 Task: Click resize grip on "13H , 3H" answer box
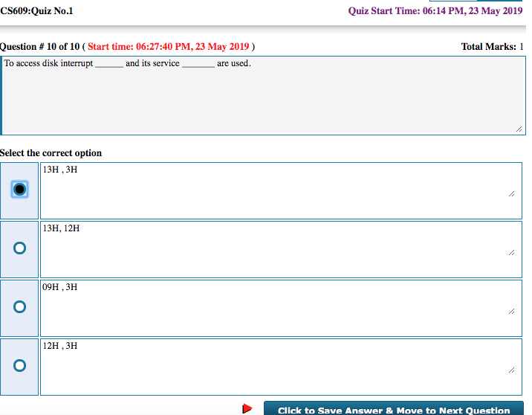pyautogui.click(x=511, y=193)
